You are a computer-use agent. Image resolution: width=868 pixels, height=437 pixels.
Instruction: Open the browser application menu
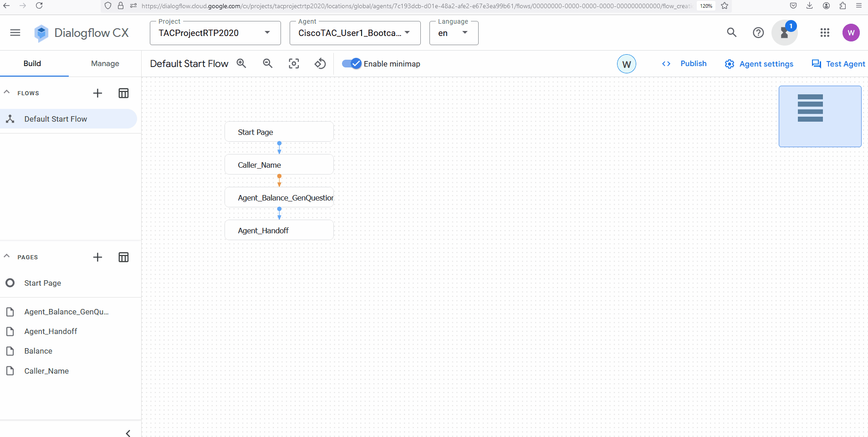coord(859,6)
